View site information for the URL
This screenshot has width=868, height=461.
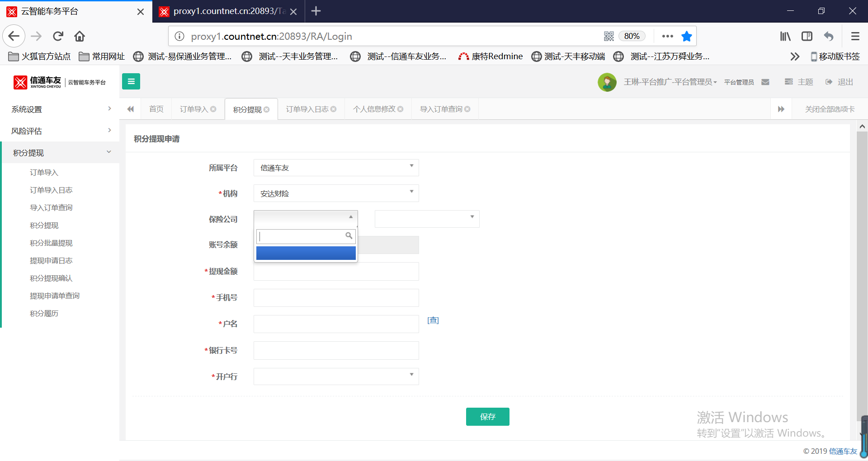[179, 36]
